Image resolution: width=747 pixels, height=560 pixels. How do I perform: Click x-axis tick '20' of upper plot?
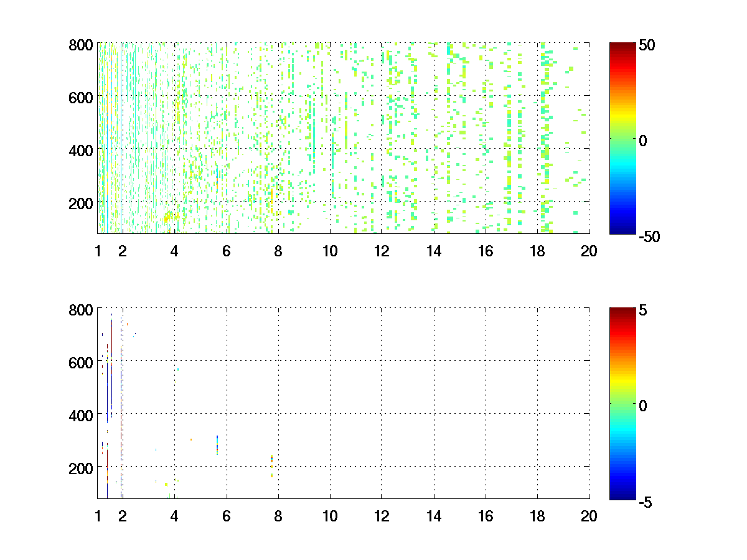coord(589,251)
